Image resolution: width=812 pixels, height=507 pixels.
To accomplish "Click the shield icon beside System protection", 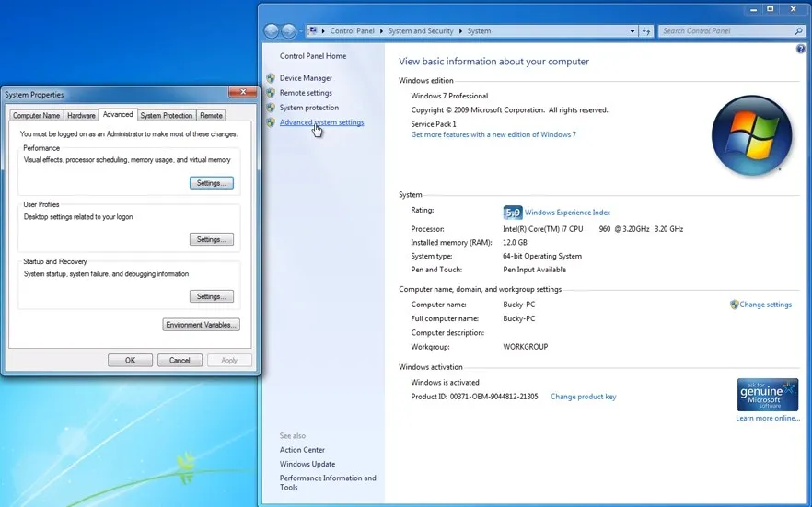I will pos(271,108).
